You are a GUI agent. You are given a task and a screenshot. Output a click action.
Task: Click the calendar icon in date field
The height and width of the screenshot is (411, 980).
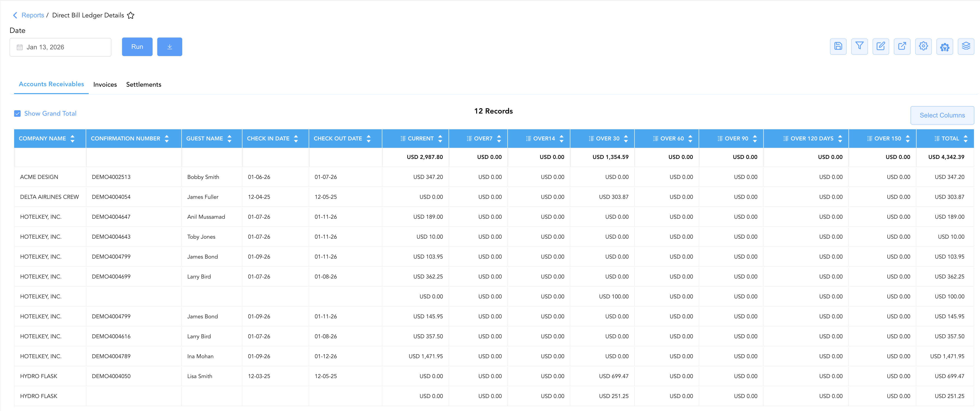pyautogui.click(x=20, y=47)
